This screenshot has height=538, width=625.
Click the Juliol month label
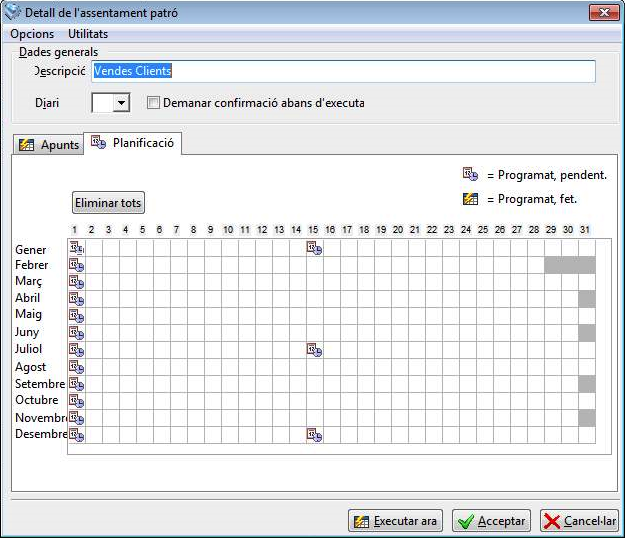(28, 349)
